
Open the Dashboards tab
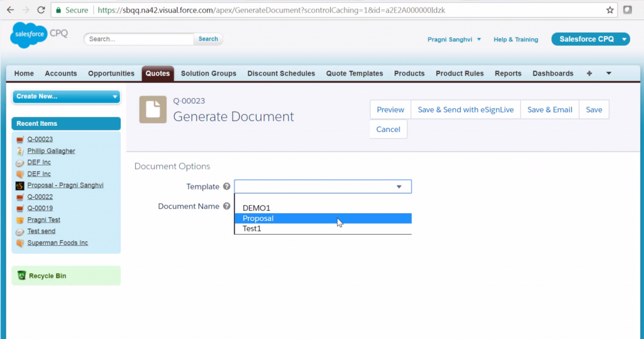point(553,73)
